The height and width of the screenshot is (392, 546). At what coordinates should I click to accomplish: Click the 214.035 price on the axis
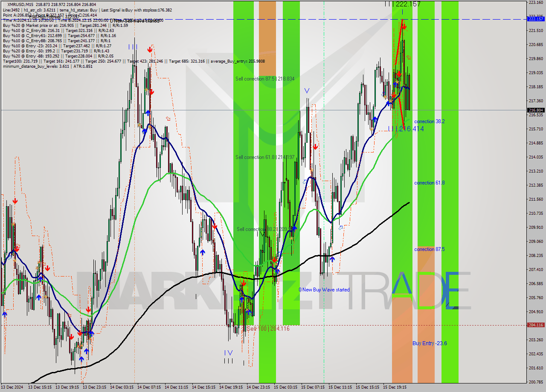click(536, 157)
